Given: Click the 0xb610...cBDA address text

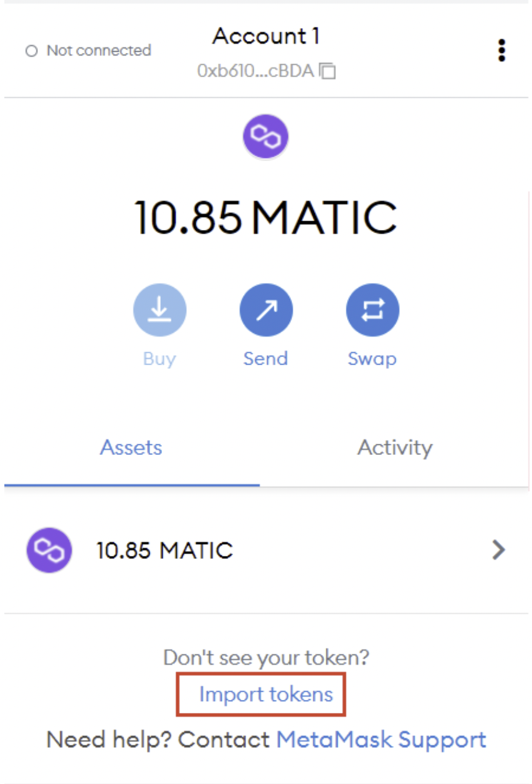Looking at the screenshot, I should pyautogui.click(x=255, y=71).
